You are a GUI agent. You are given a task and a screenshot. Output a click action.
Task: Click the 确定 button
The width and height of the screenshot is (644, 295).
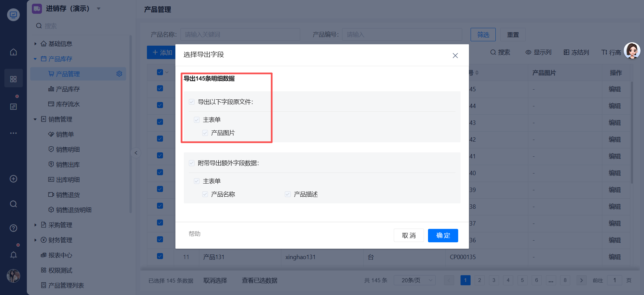(443, 236)
